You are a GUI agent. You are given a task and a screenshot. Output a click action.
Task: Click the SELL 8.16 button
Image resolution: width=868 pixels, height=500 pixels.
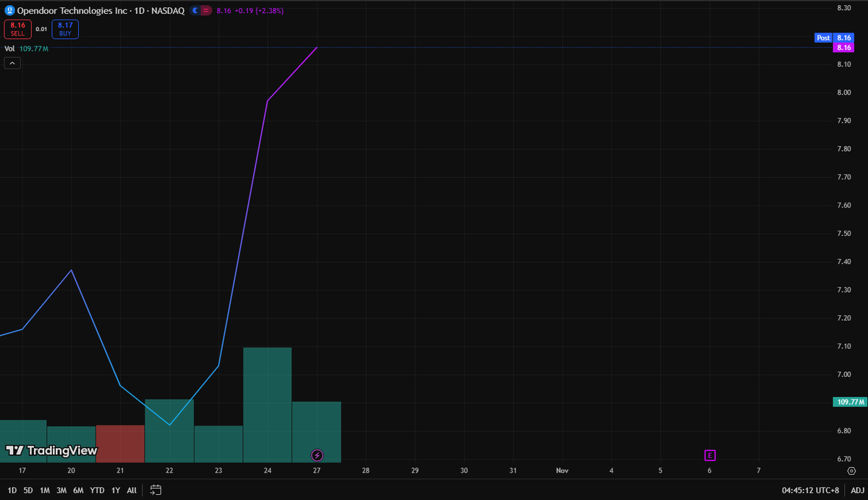tap(17, 29)
